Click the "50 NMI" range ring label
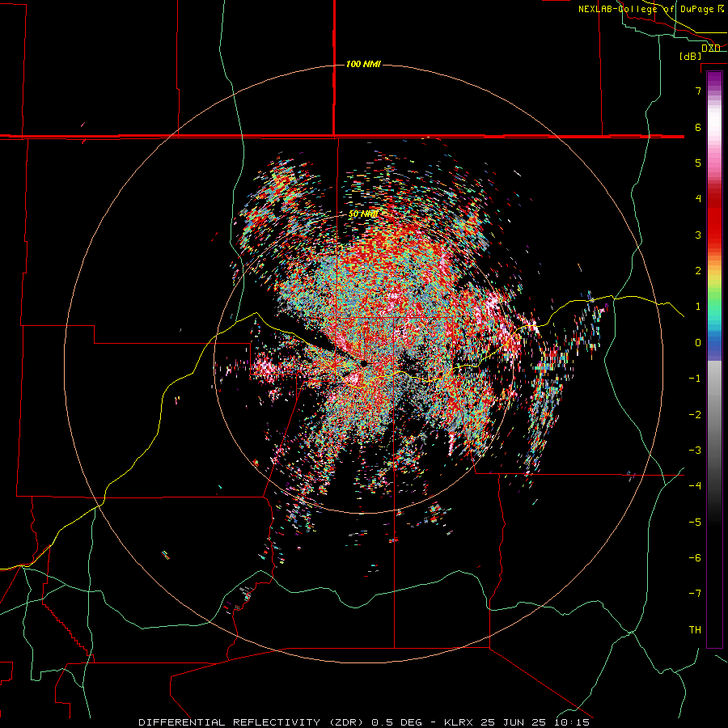728x728 pixels. (363, 214)
